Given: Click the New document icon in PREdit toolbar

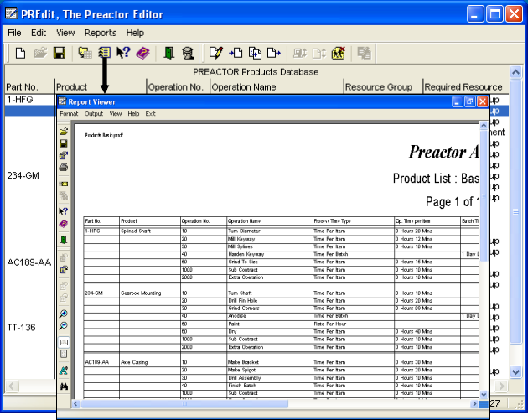Looking at the screenshot, I should [x=21, y=53].
